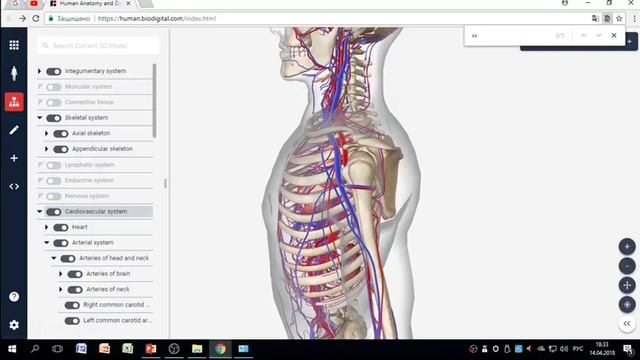Open the translate page icon in address bar
Viewport: 640px width, 360px height.
[x=595, y=18]
